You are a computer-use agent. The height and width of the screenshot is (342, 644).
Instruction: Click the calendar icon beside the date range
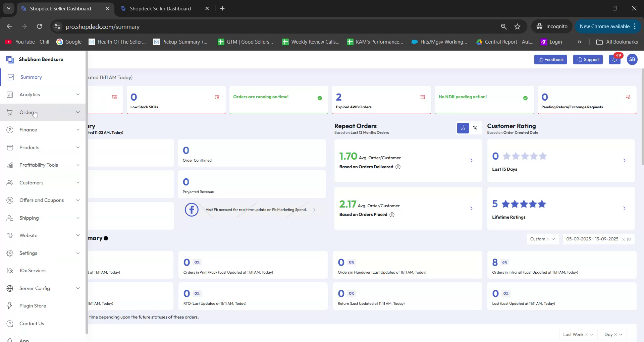coord(630,239)
